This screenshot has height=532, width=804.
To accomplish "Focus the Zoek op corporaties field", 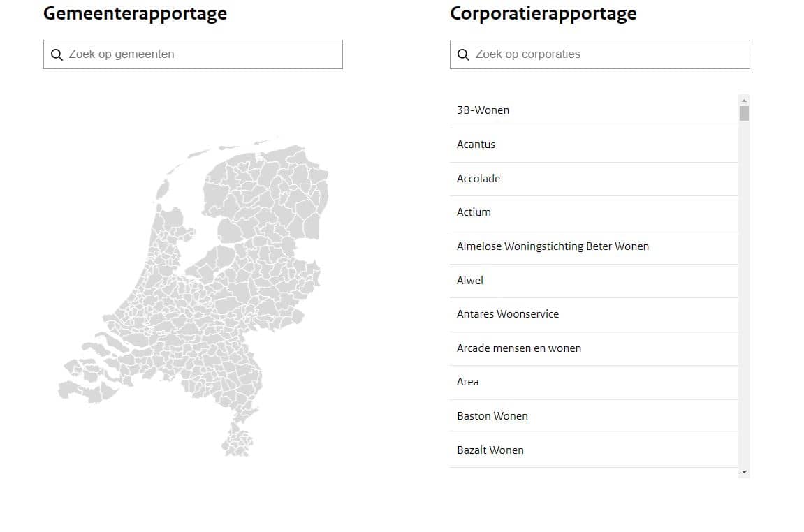I will pyautogui.click(x=608, y=54).
